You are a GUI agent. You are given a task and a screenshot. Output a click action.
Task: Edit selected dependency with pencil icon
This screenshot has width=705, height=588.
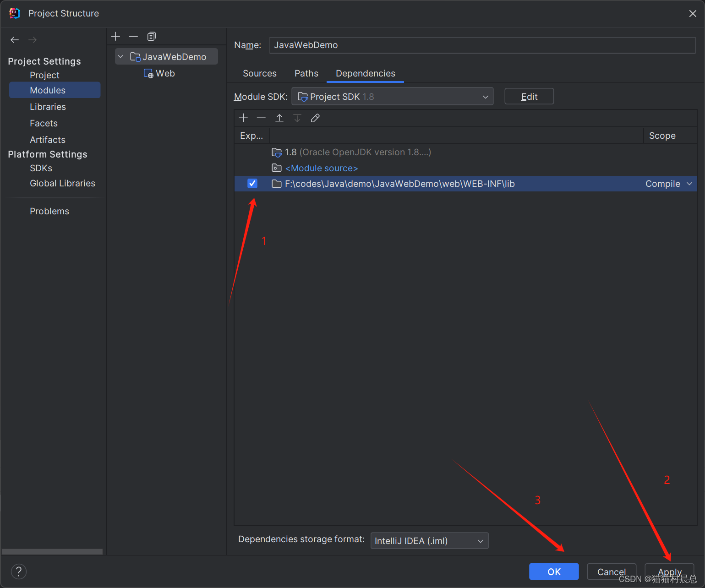315,118
